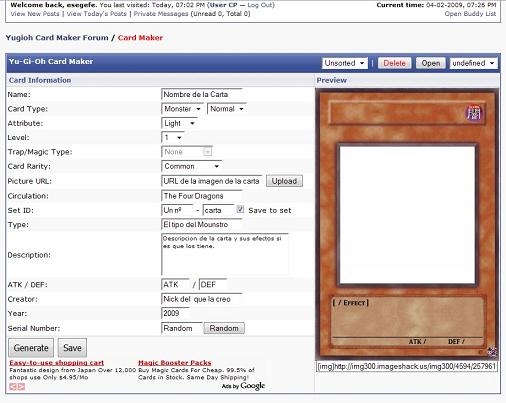Click the Light attribute icon on card preview
Screen dimensions: 506x403
click(473, 113)
